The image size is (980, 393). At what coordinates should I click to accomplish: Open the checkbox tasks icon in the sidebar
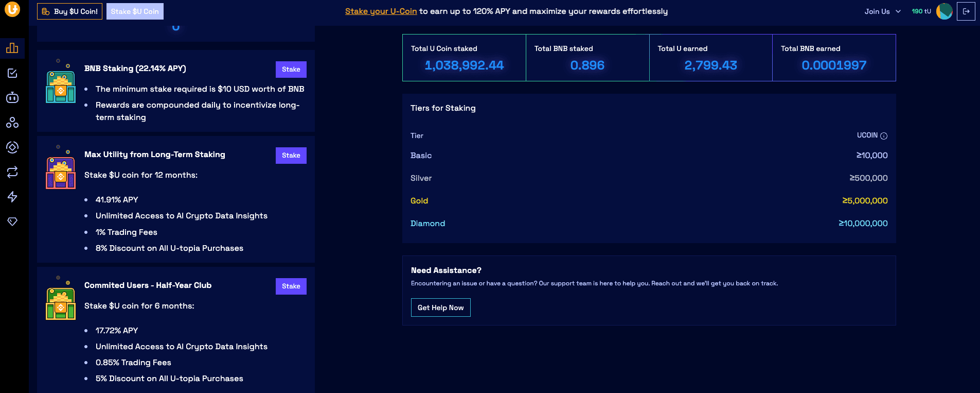click(12, 73)
